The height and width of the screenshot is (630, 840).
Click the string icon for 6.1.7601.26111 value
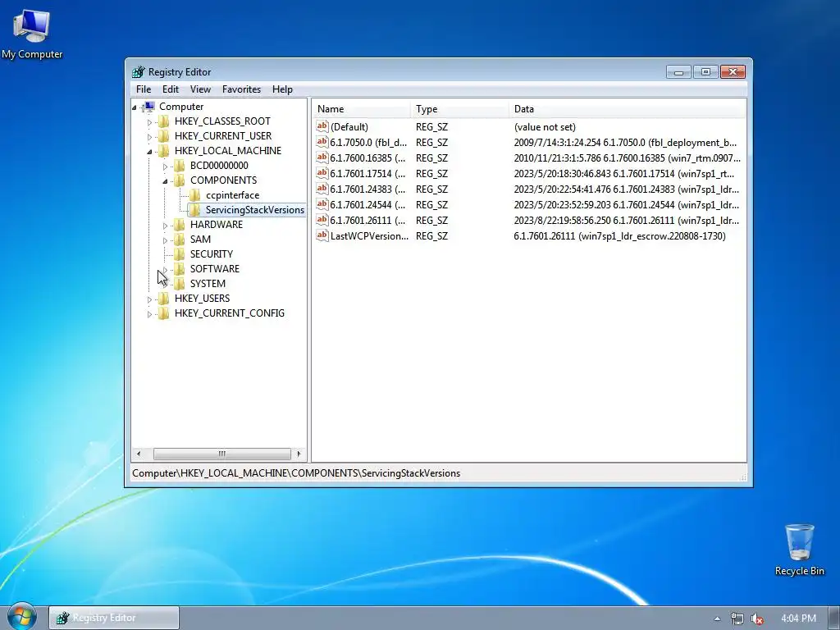[x=322, y=220]
